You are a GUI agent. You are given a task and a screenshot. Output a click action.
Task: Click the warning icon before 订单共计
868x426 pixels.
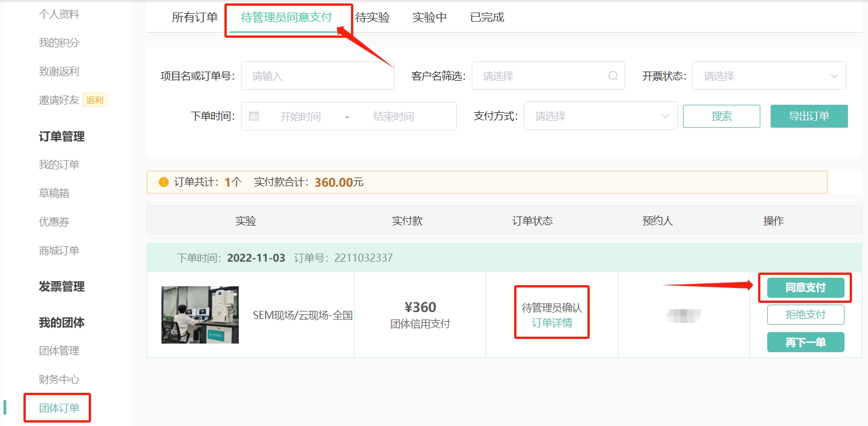[x=163, y=182]
